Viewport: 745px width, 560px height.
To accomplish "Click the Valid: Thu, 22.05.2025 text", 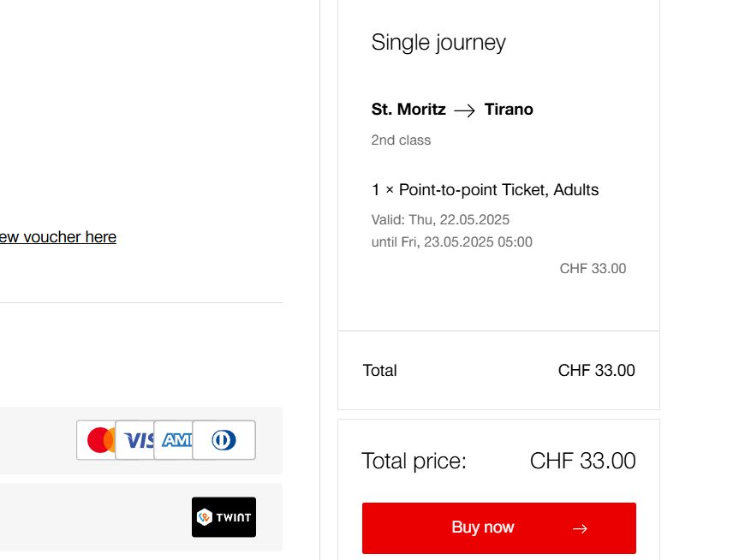I will tap(440, 219).
